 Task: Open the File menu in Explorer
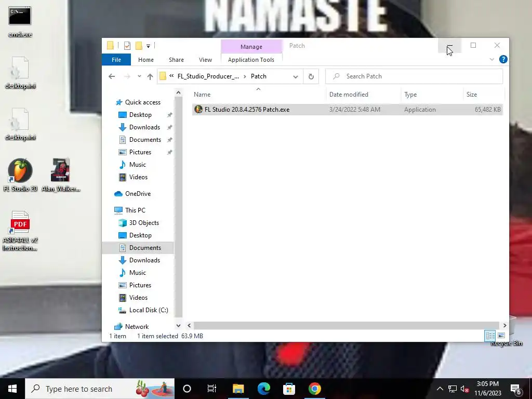(116, 60)
